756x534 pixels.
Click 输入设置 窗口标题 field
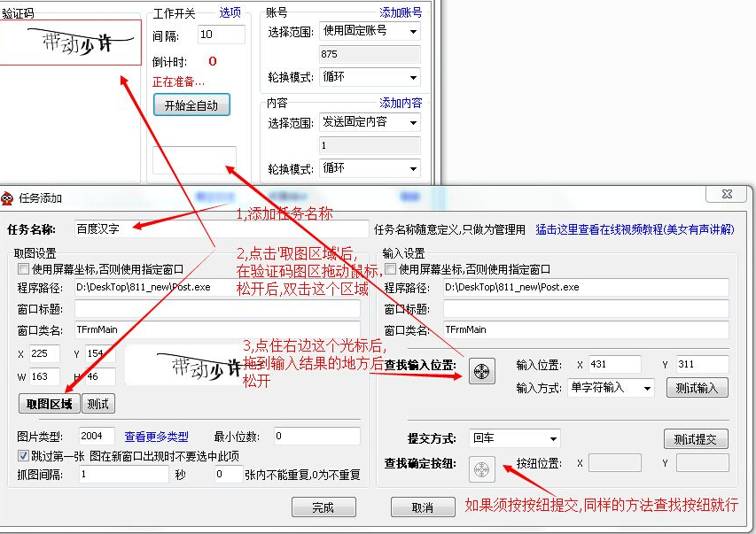[x=586, y=308]
